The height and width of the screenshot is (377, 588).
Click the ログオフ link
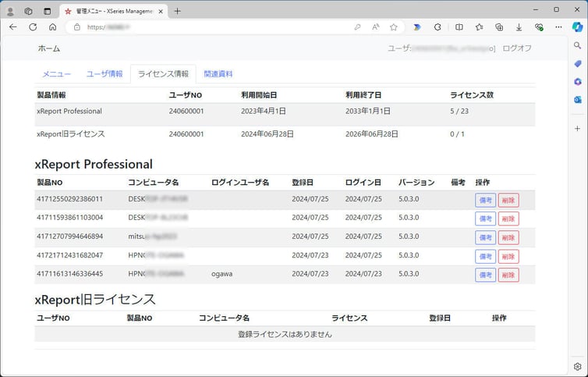tap(517, 48)
